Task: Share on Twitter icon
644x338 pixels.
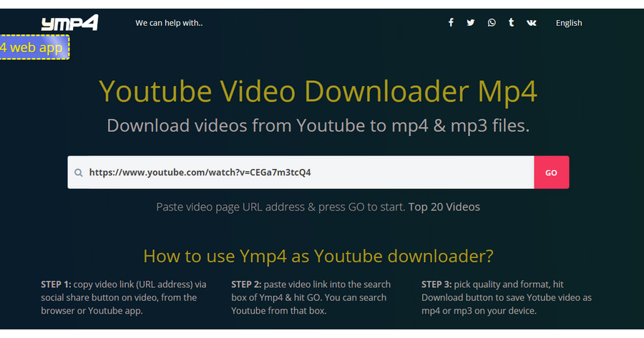Action: pos(471,23)
